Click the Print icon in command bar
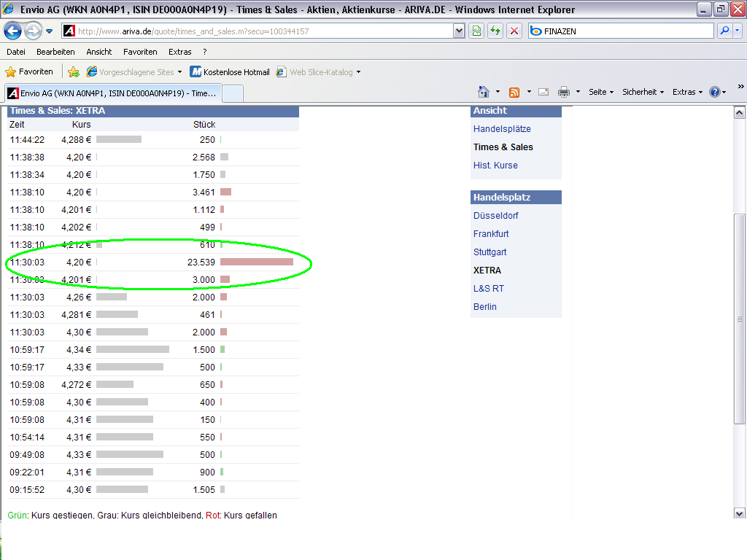The image size is (747, 560). (x=564, y=92)
